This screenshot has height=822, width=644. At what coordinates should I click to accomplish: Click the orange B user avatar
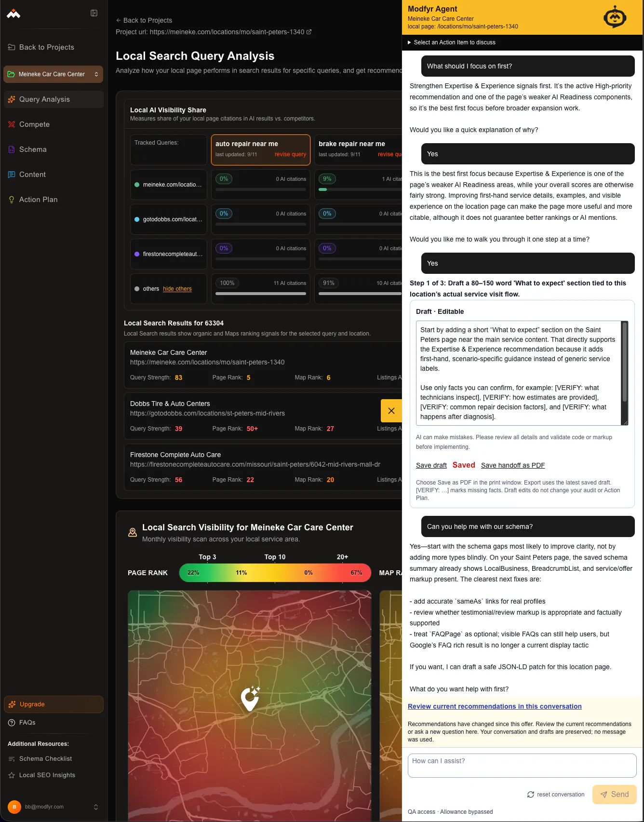[14, 807]
